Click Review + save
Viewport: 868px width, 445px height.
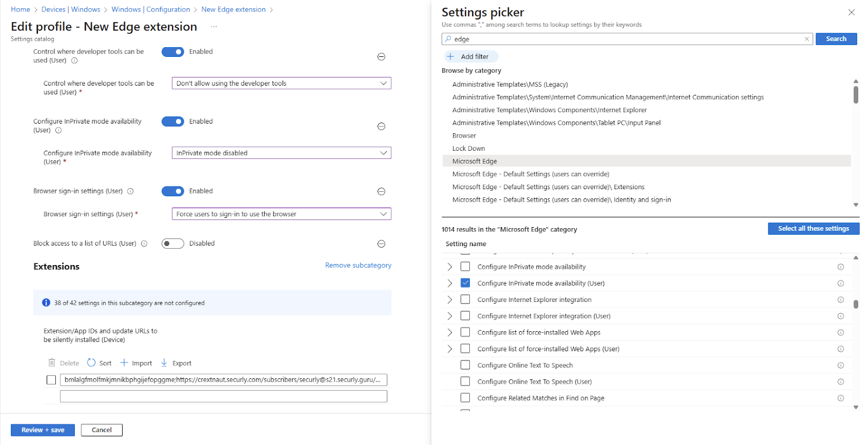tap(43, 430)
